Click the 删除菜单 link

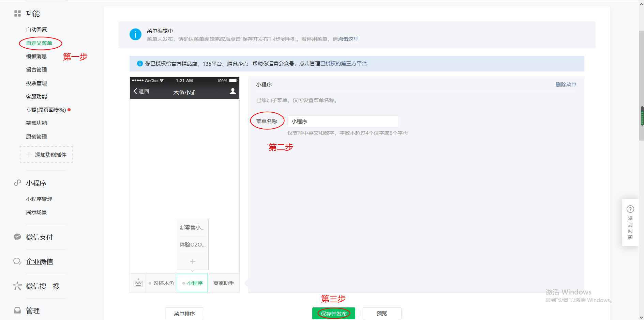click(566, 84)
